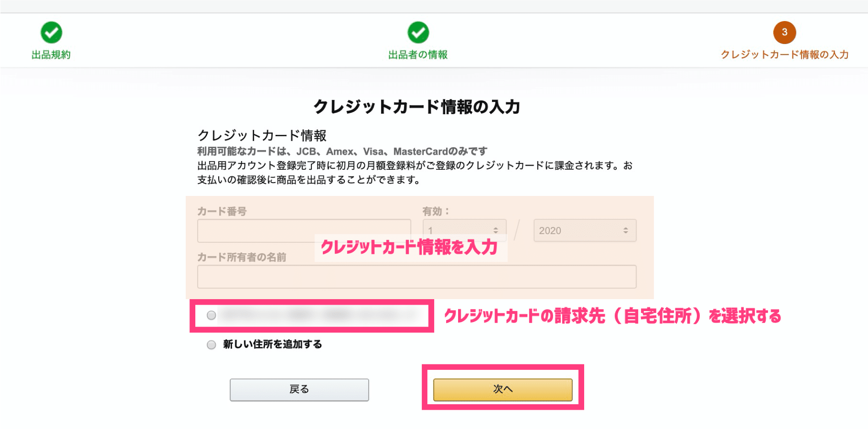Click the 戻る button
The height and width of the screenshot is (429, 868).
[x=299, y=390]
